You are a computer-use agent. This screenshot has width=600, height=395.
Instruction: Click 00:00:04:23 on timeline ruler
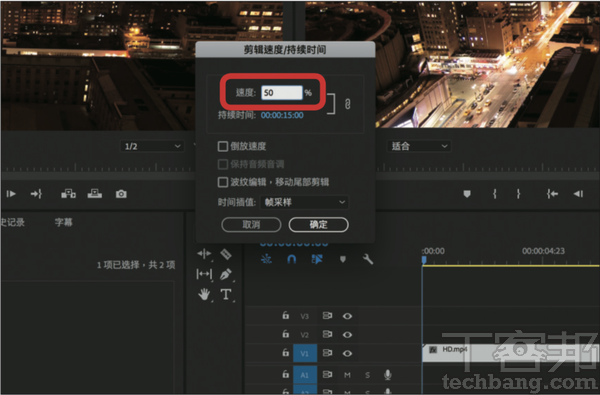[x=543, y=251]
